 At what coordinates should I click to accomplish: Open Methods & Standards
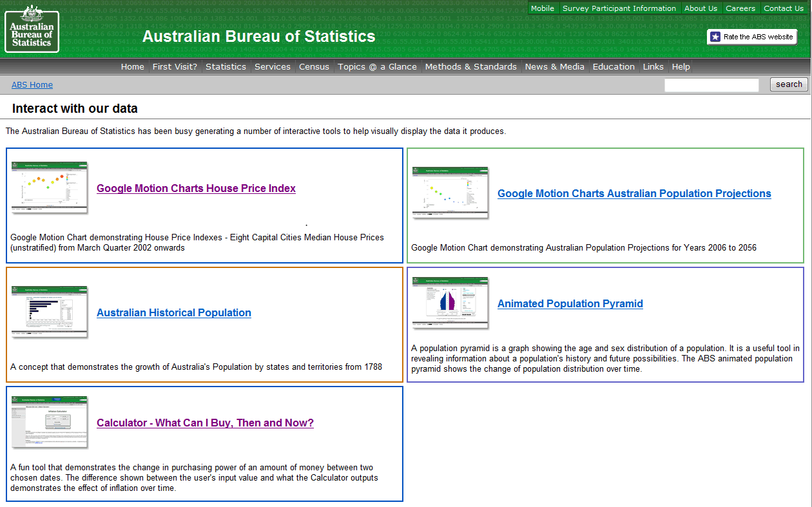pos(470,66)
